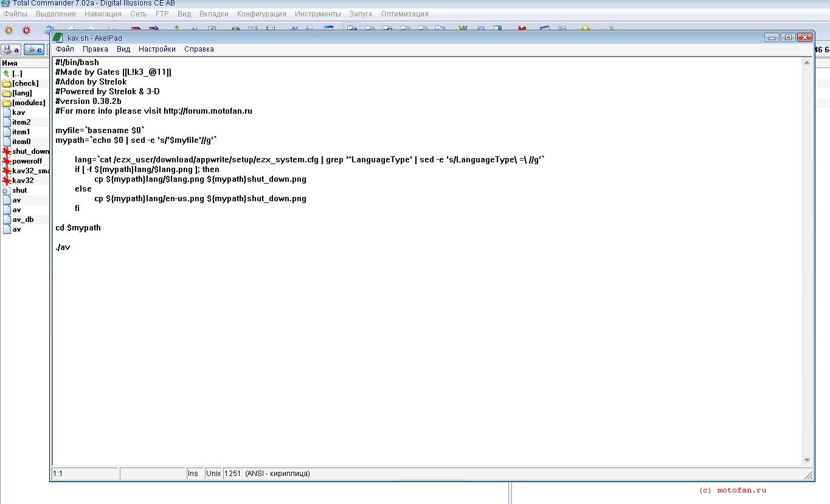Open Вкладки menu in Total Commander
The height and width of the screenshot is (504, 830).
click(x=214, y=13)
